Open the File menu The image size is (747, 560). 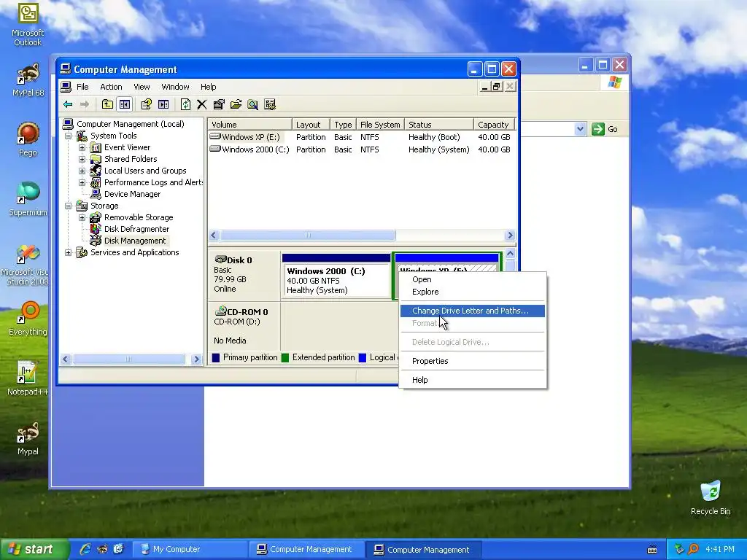[82, 87]
